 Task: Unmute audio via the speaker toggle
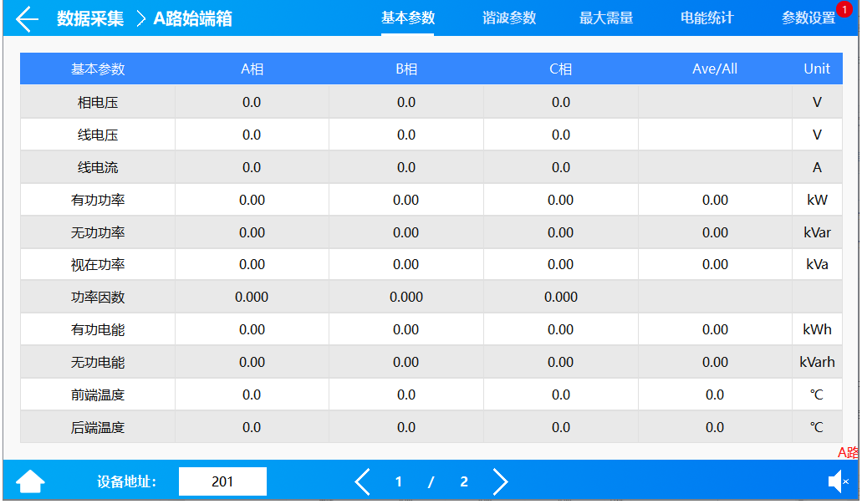point(839,481)
